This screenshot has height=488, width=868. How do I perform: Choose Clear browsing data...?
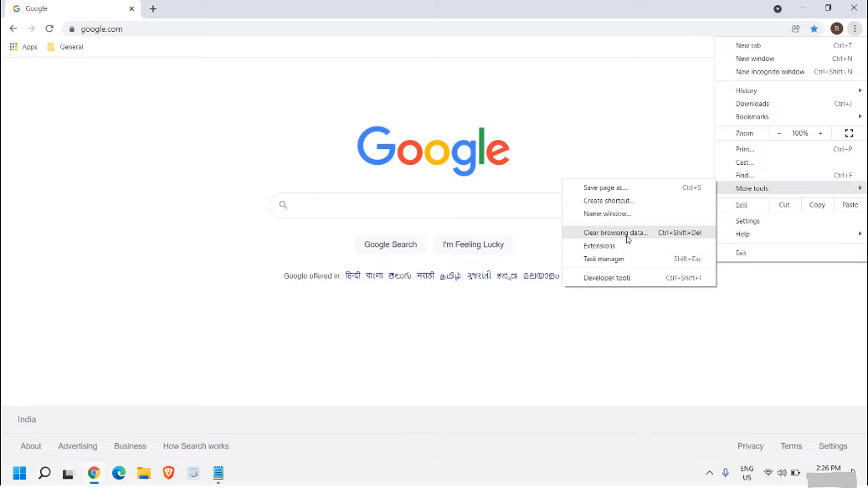[x=639, y=233]
